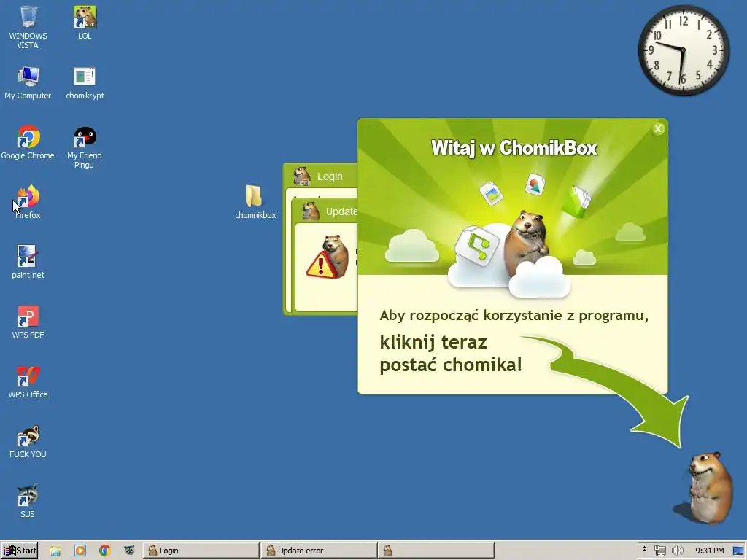Click the analog clock gadget
The height and width of the screenshot is (560, 747).
point(684,50)
